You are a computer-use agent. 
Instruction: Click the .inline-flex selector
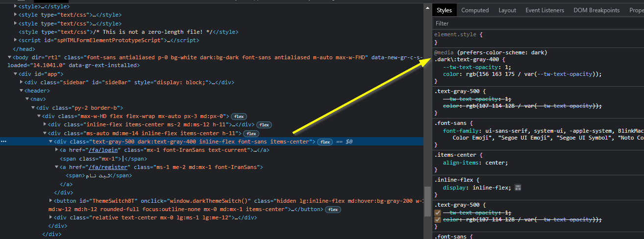(455, 180)
